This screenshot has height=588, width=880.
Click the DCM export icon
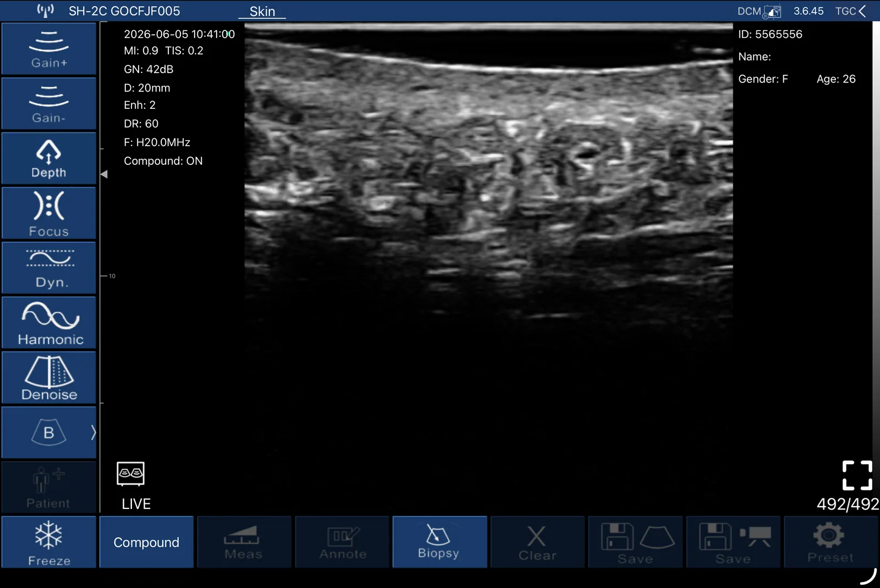coord(759,12)
